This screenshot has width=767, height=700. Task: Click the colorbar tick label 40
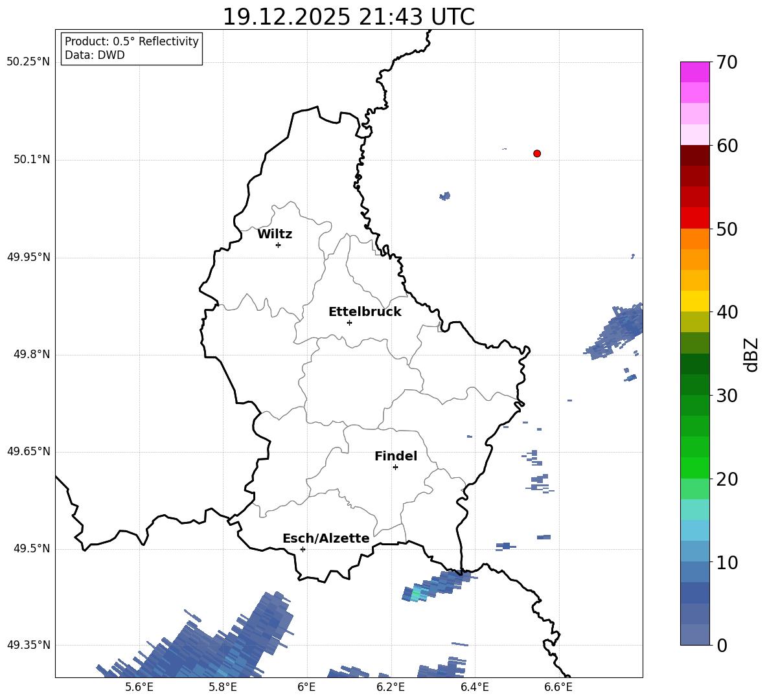tap(727, 312)
